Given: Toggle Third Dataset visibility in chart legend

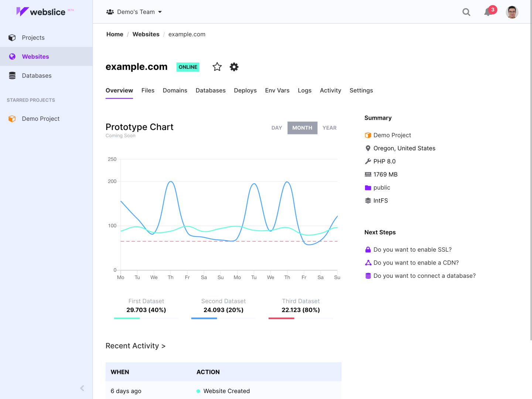Looking at the screenshot, I should pos(301,305).
